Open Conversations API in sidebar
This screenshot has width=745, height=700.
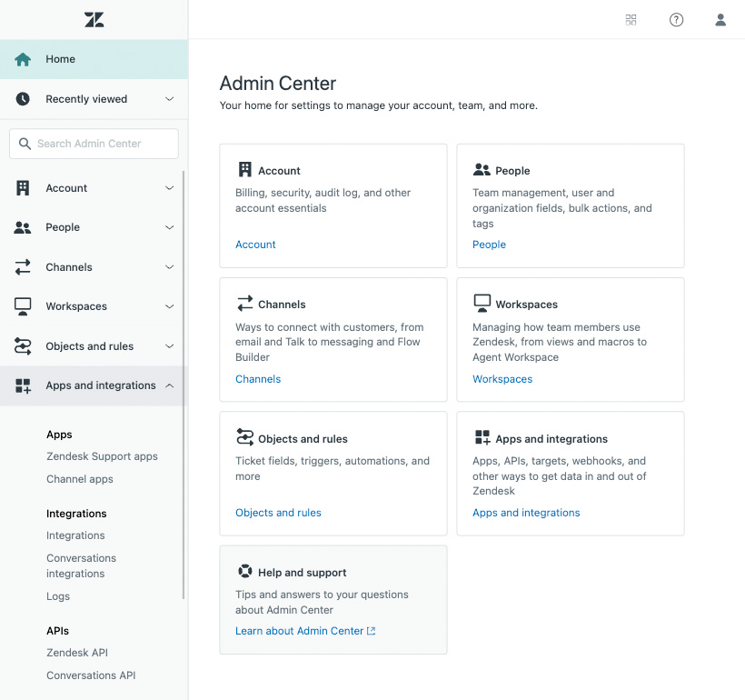(x=91, y=675)
